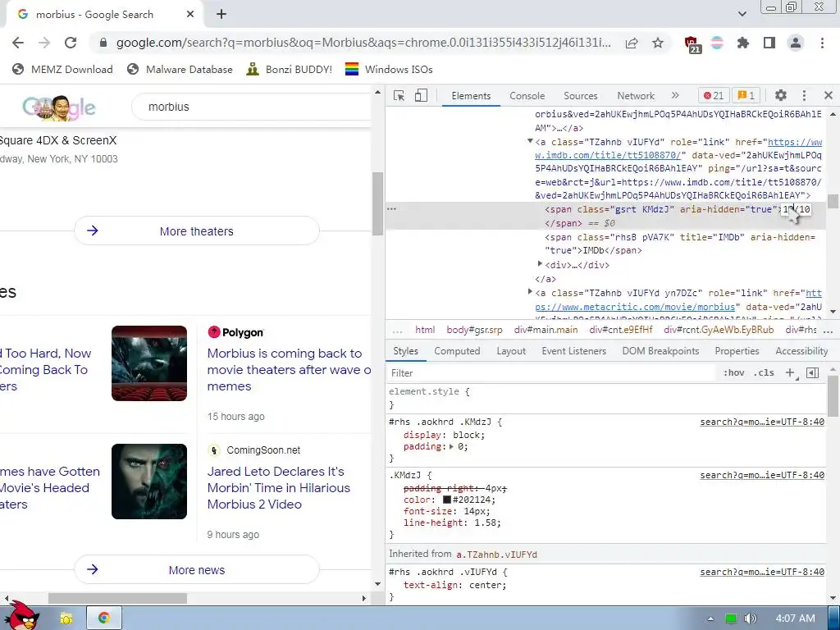Select the IMDb span element line
The image size is (840, 630).
pos(680,244)
